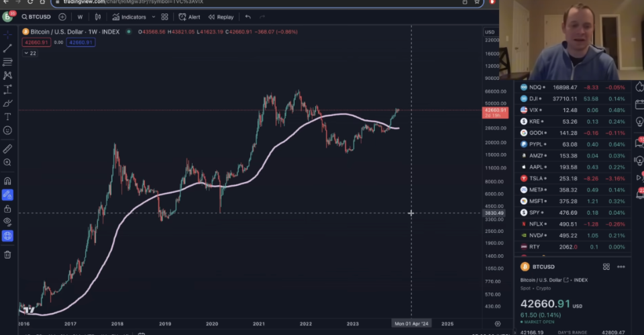Select NVDA row in the watchlist
The width and height of the screenshot is (644, 335).
point(572,236)
